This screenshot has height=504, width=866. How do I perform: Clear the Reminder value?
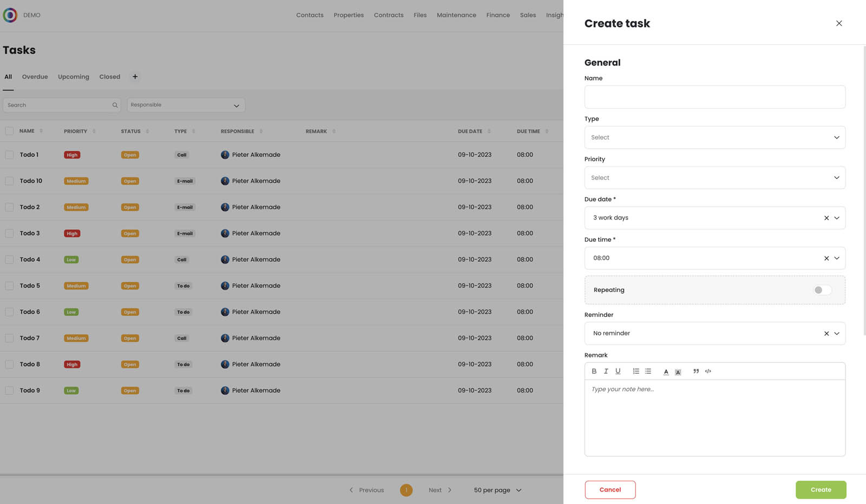click(x=826, y=334)
